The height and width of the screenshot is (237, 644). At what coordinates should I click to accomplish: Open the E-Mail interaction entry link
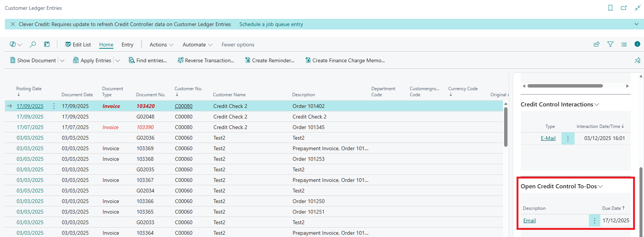coord(548,138)
